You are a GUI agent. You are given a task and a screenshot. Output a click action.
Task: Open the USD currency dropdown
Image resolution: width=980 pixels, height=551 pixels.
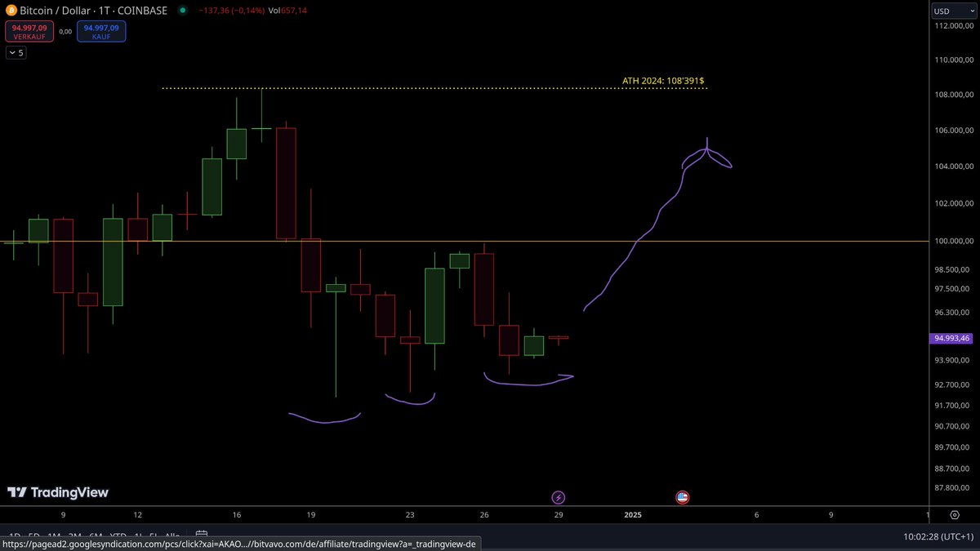[x=952, y=11]
